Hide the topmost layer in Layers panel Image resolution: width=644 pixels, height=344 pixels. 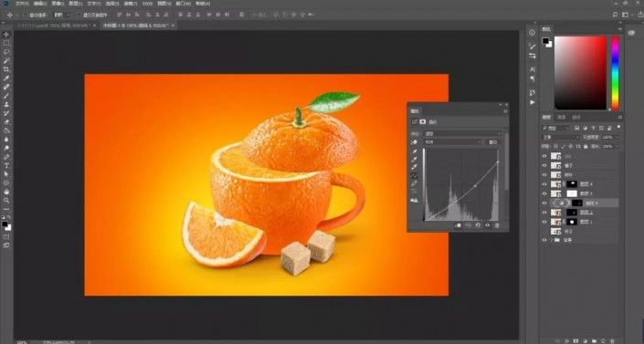click(x=544, y=156)
